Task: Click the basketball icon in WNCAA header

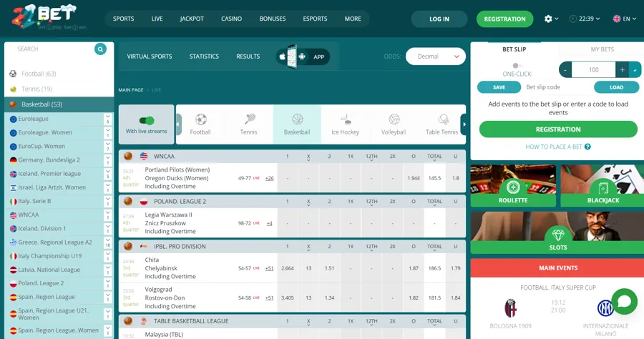Action: (128, 156)
